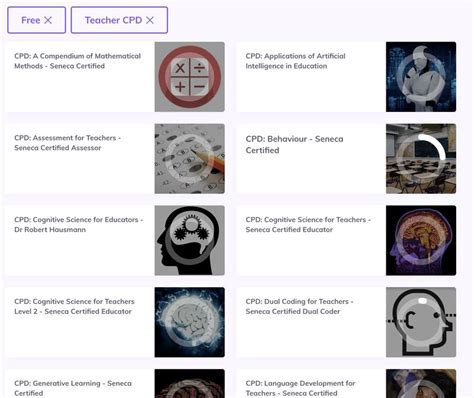
Task: Click the Free filter chip label
Action: point(31,20)
